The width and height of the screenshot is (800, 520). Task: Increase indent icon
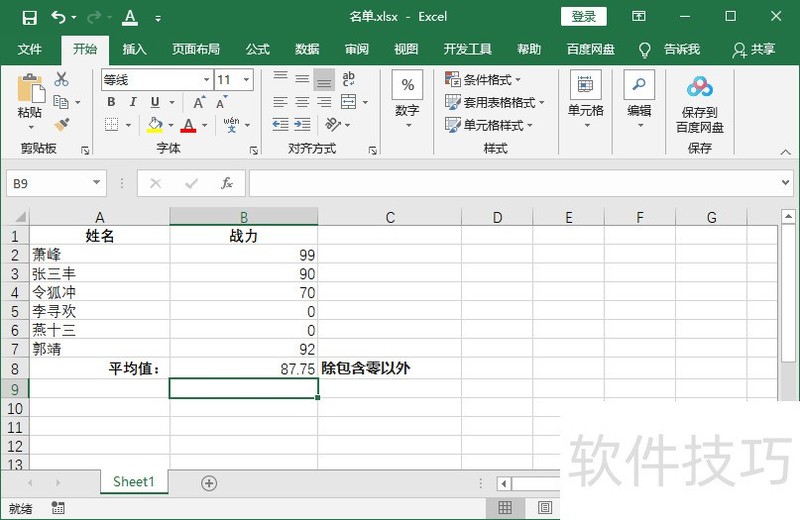302,125
